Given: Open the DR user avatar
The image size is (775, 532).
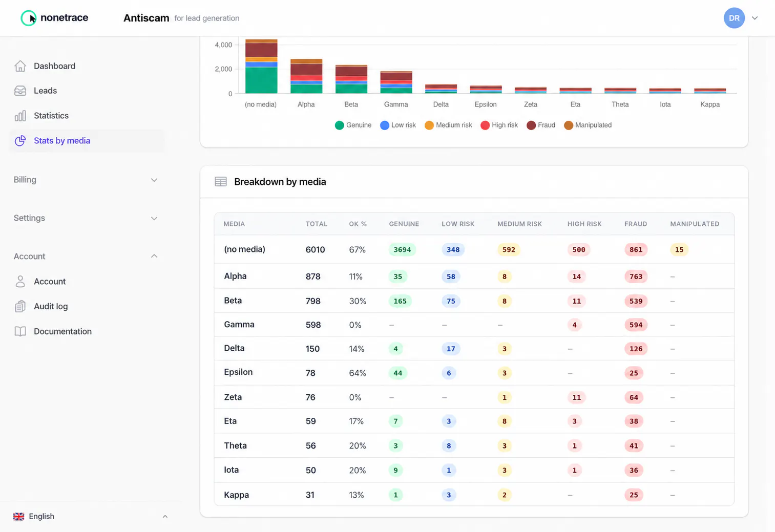Looking at the screenshot, I should point(734,18).
